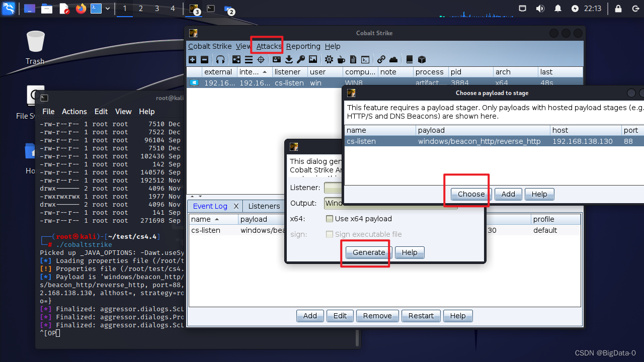This screenshot has height=362, width=644.
Task: Sort sessions by pid column header
Action: pos(470,72)
